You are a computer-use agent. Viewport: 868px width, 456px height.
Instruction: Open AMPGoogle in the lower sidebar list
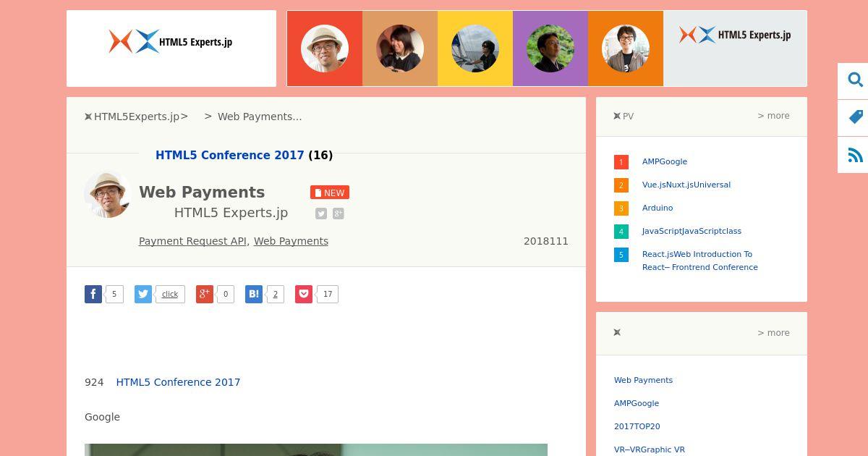click(637, 403)
